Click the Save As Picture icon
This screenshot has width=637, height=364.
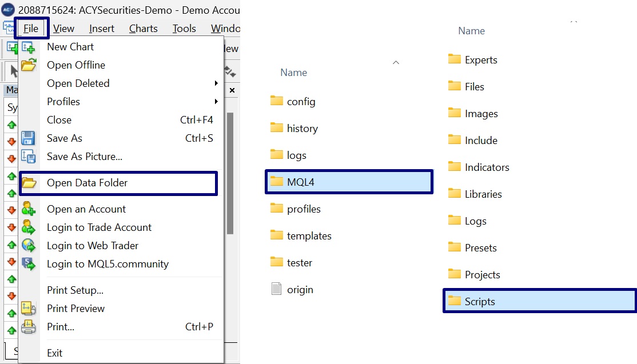(29, 157)
